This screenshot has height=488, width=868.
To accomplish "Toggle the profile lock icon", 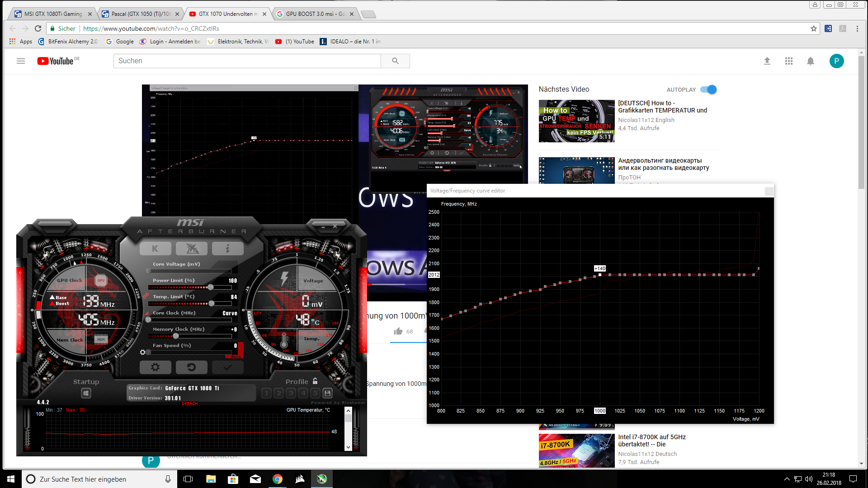I will (x=315, y=381).
